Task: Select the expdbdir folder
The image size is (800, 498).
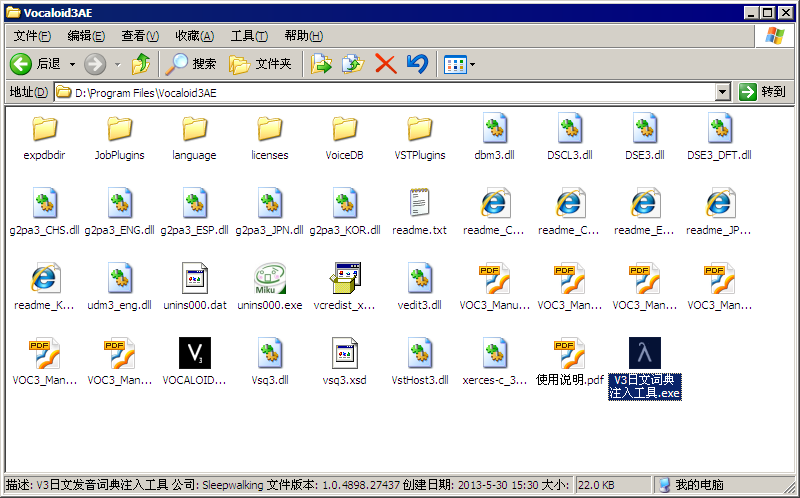Action: [44, 137]
